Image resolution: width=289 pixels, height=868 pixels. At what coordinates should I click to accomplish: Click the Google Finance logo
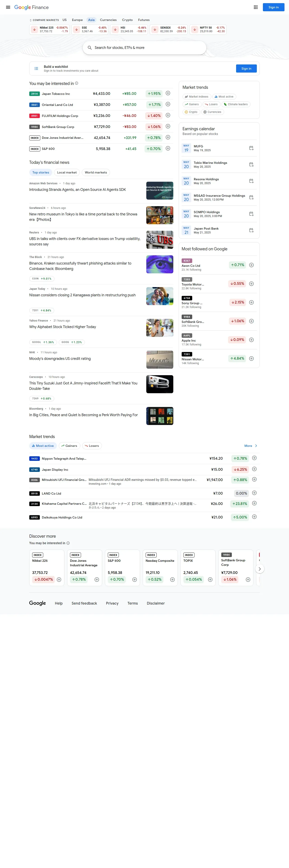pos(31,7)
